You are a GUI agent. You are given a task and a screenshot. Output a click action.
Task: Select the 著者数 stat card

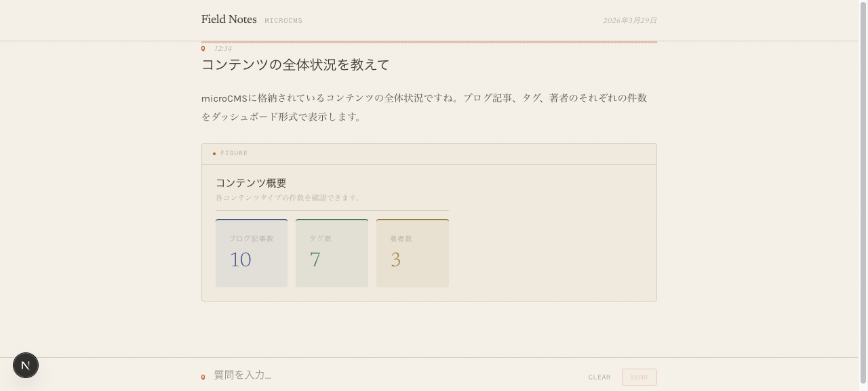(x=412, y=253)
